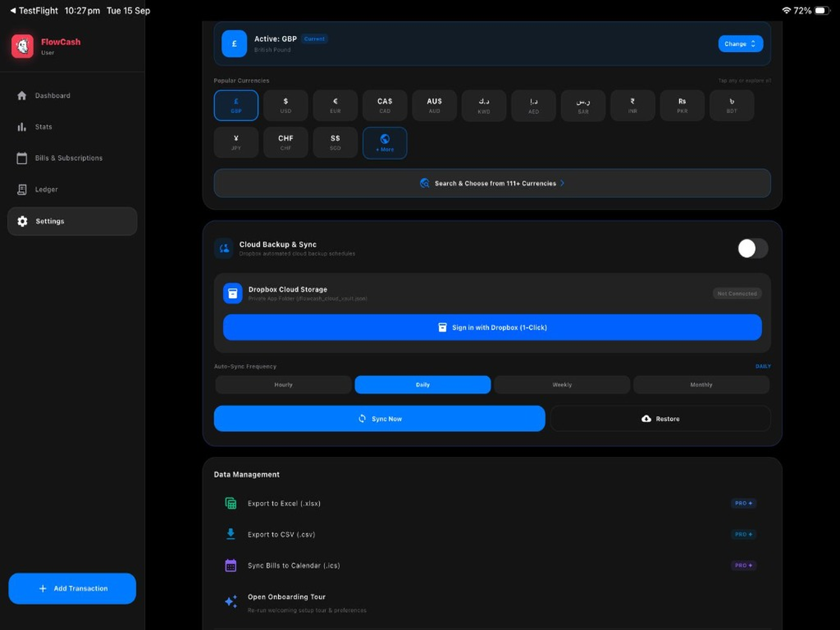Viewport: 840px width, 630px height.
Task: Click the FlowCash app logo icon
Action: coord(23,46)
